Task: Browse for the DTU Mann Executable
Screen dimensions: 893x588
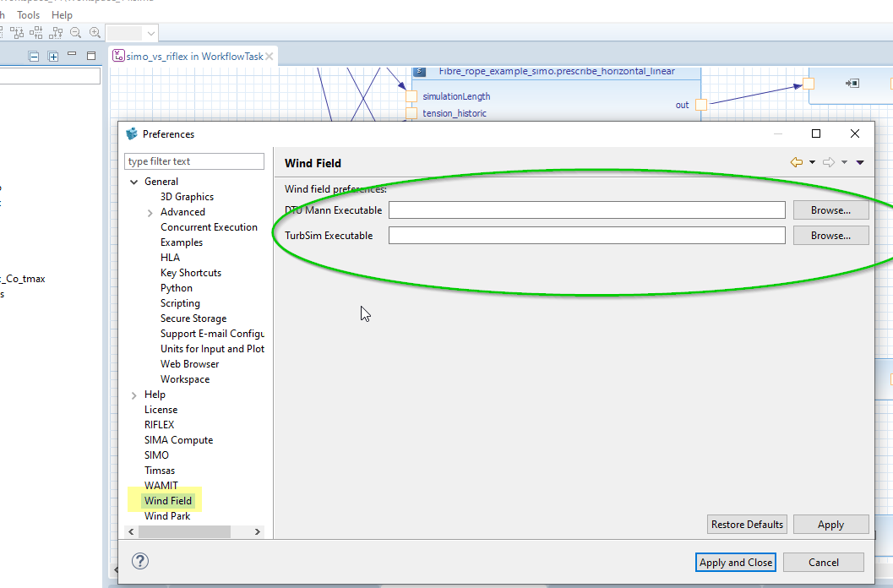Action: [830, 210]
